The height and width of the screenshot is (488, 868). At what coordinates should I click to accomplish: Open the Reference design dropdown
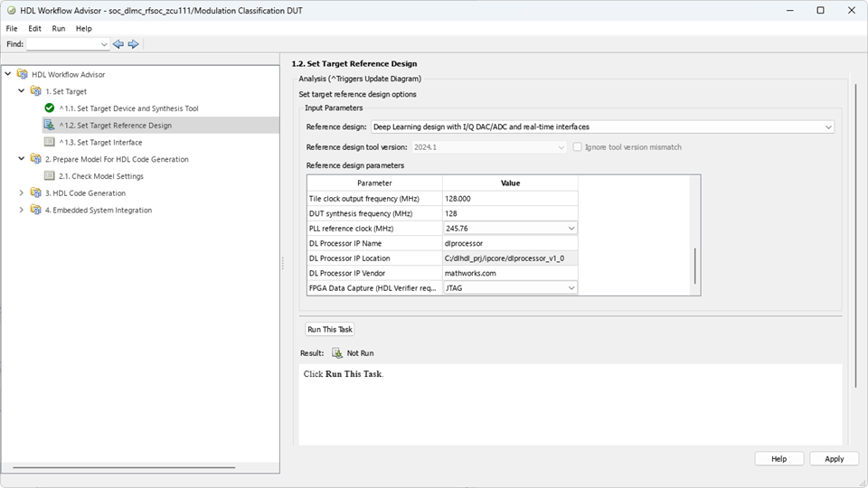coord(828,127)
